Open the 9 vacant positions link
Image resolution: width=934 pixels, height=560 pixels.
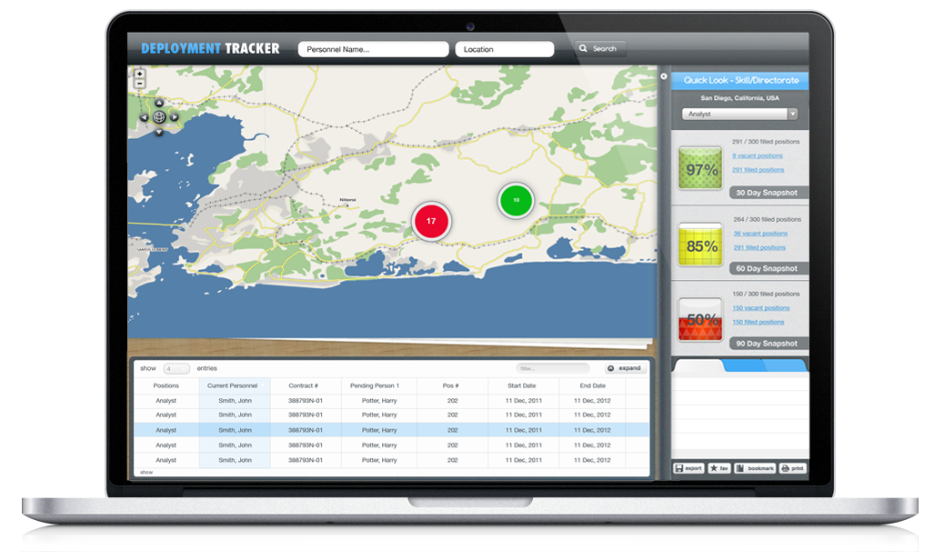757,156
